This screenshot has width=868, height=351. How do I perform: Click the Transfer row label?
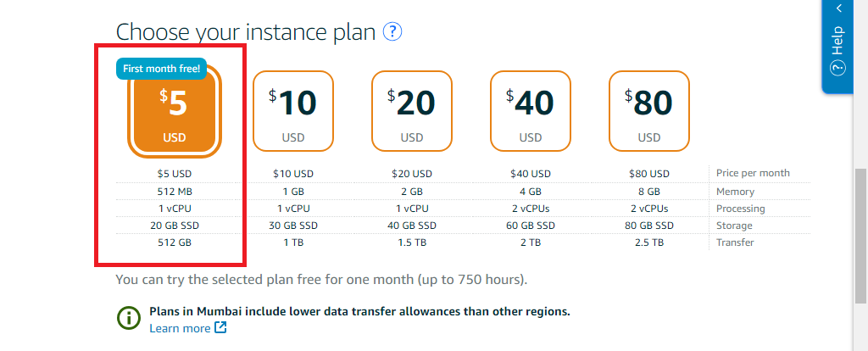[x=735, y=242]
